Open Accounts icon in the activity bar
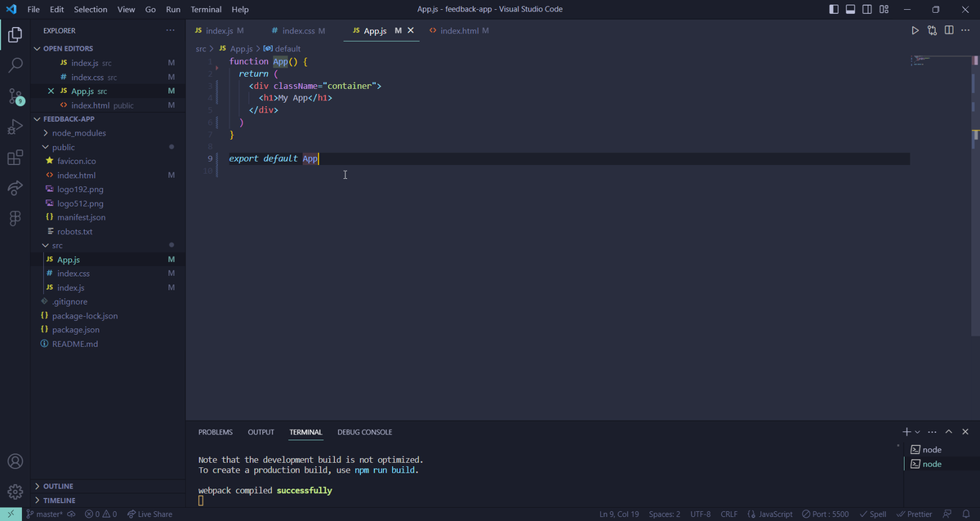The height and width of the screenshot is (521, 980). click(15, 461)
